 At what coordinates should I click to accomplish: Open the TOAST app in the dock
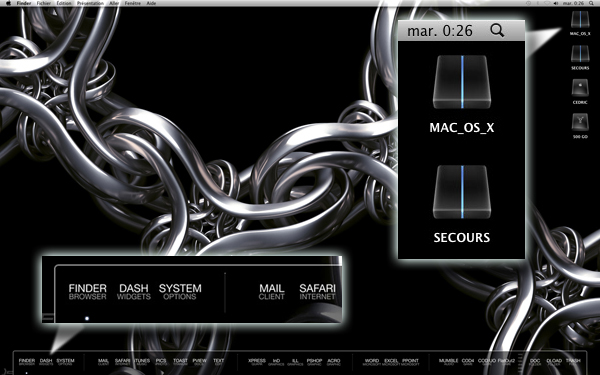click(x=180, y=362)
